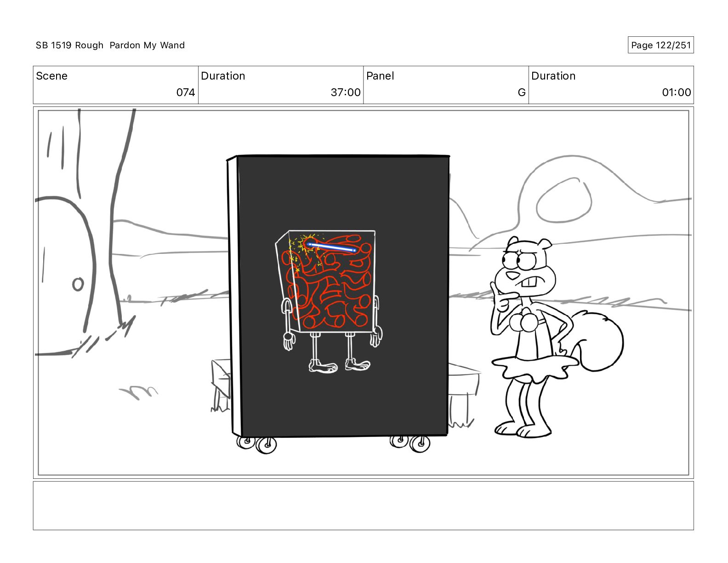Click the 'Page 122/251' page indicator
728x563 pixels.
(x=660, y=45)
